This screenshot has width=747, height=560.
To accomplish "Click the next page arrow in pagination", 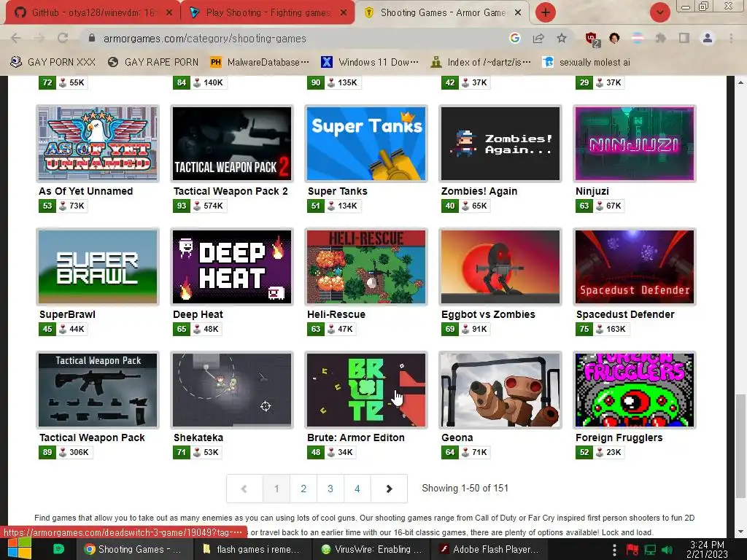I will click(389, 489).
